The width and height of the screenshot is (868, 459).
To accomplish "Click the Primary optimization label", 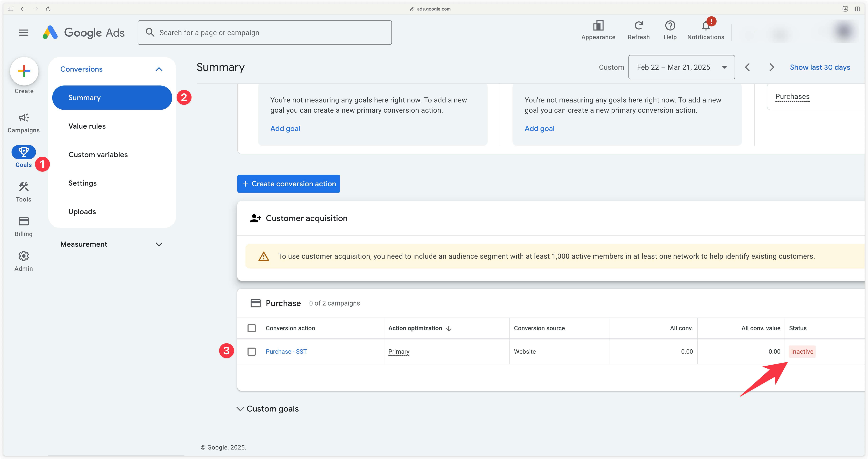I will point(399,351).
